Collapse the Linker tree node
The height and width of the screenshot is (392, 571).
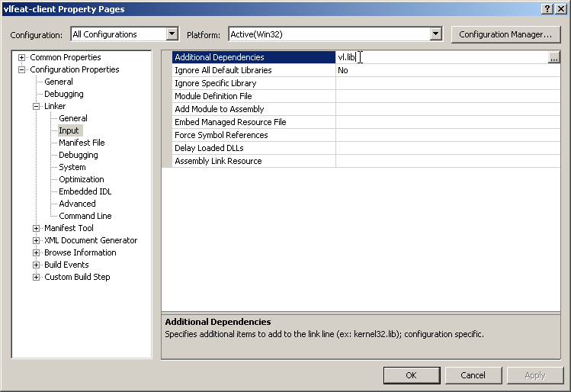[36, 106]
